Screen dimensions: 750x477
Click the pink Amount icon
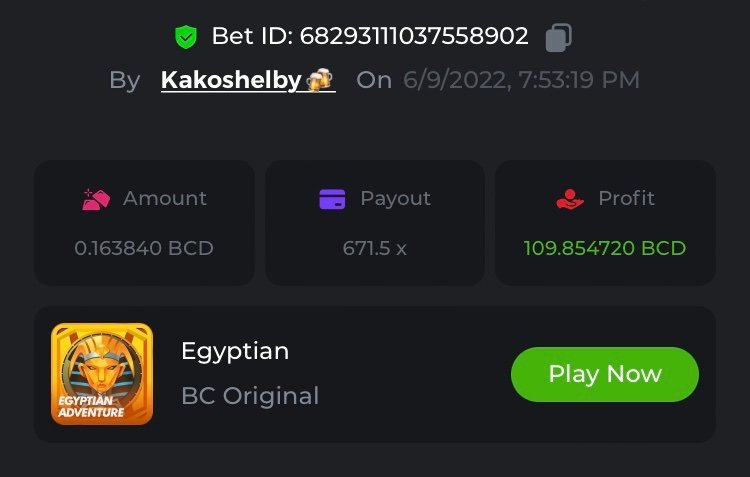[x=96, y=199]
